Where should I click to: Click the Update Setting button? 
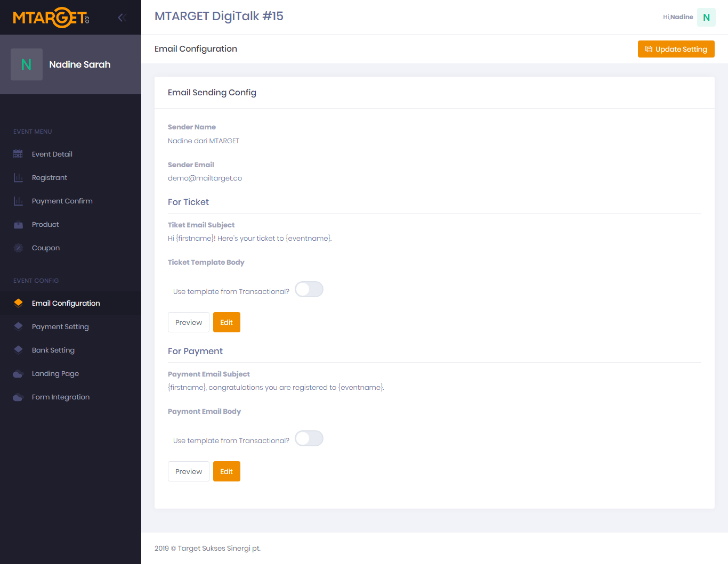coord(676,49)
